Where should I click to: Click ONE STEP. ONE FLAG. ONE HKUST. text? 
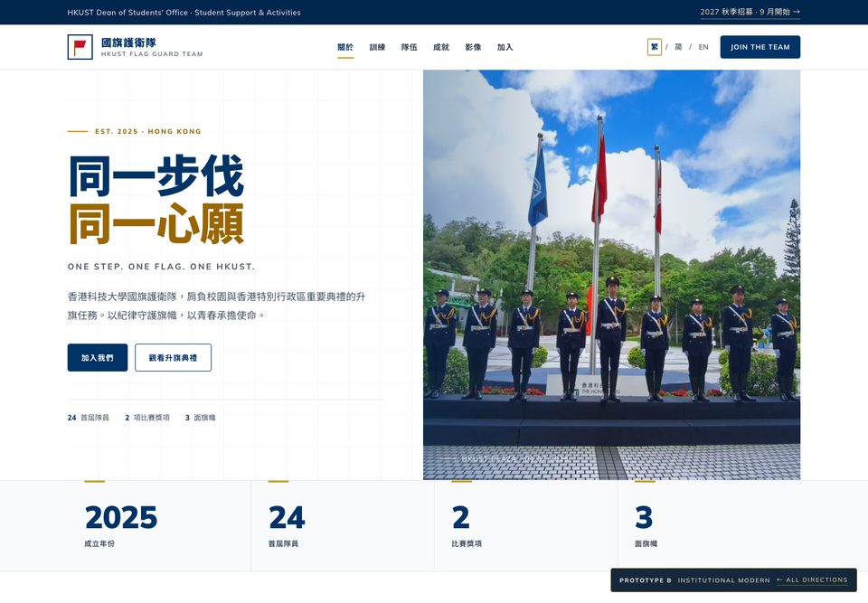click(x=161, y=267)
